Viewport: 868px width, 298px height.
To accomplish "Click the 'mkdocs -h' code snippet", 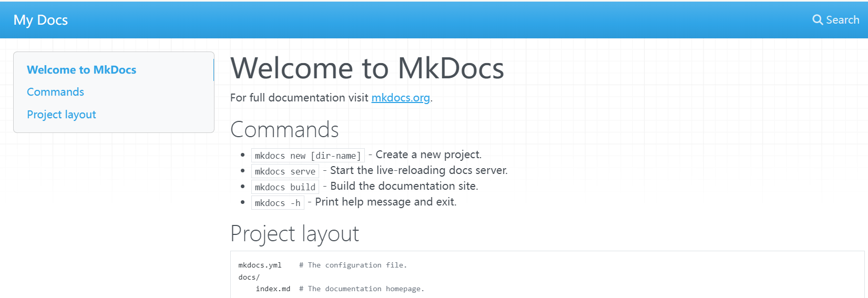I will 278,203.
